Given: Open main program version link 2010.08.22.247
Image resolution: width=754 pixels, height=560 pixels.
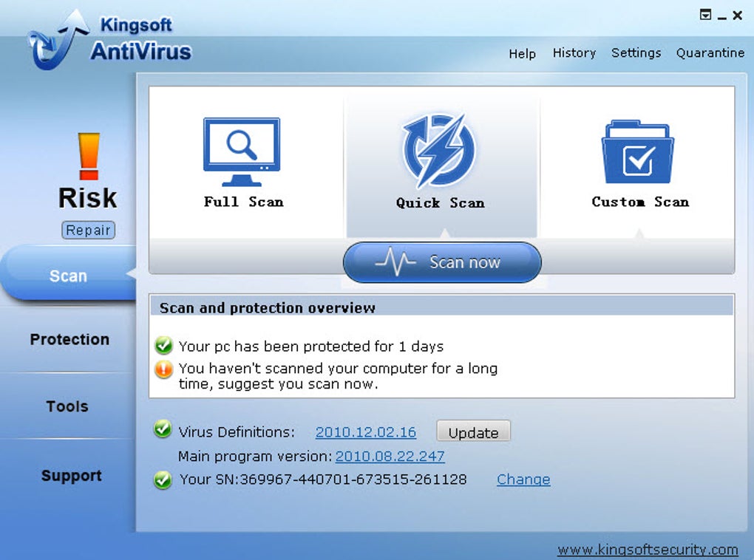Looking at the screenshot, I should (x=390, y=456).
